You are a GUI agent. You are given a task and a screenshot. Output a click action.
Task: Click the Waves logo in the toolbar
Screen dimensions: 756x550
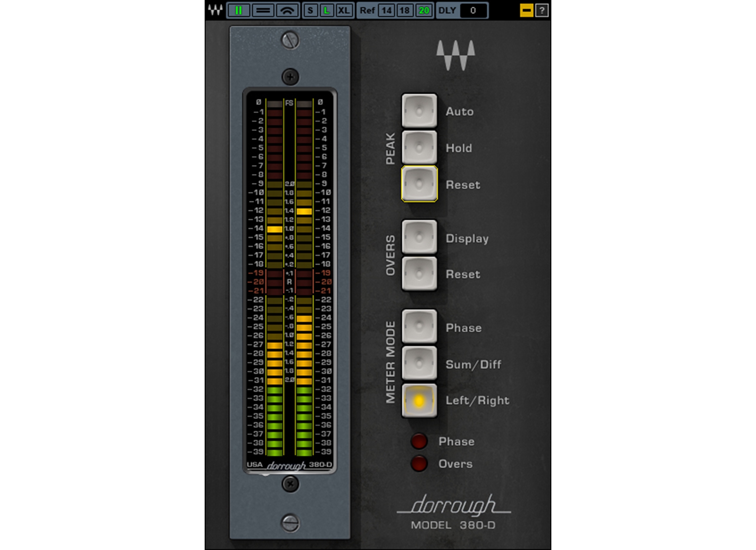point(216,11)
